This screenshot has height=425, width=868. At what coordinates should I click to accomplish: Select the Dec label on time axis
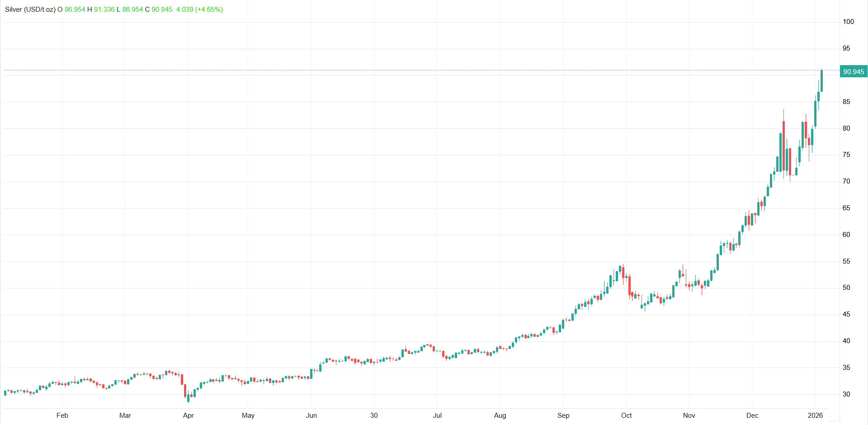tap(752, 415)
